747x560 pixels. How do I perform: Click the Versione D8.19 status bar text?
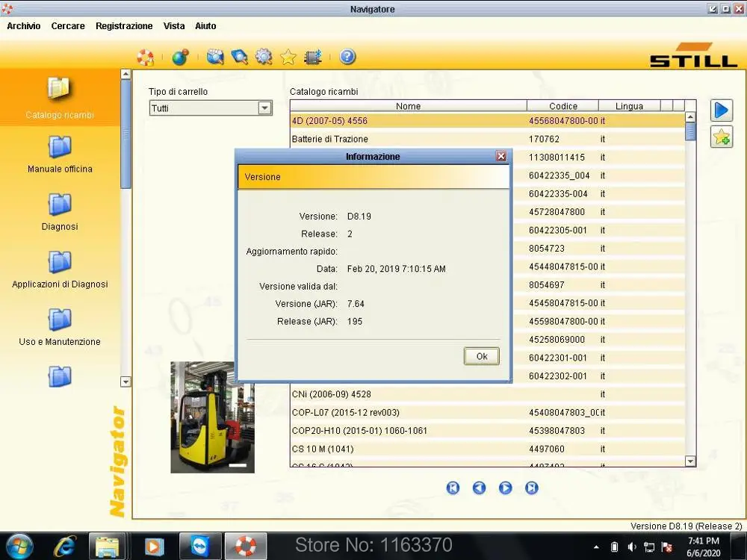pyautogui.click(x=686, y=526)
